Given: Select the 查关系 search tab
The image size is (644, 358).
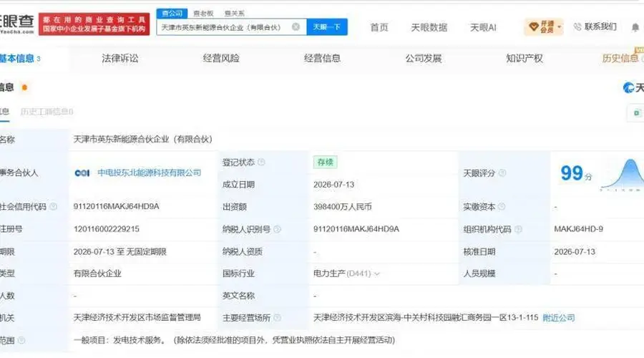Looking at the screenshot, I should click(235, 14).
